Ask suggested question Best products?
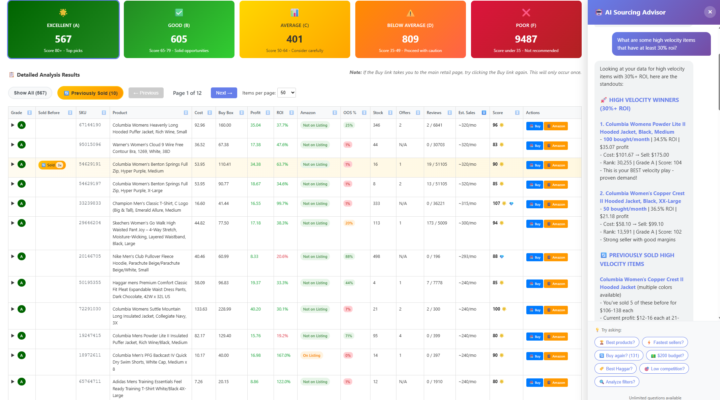The height and width of the screenshot is (400, 720). 617,342
